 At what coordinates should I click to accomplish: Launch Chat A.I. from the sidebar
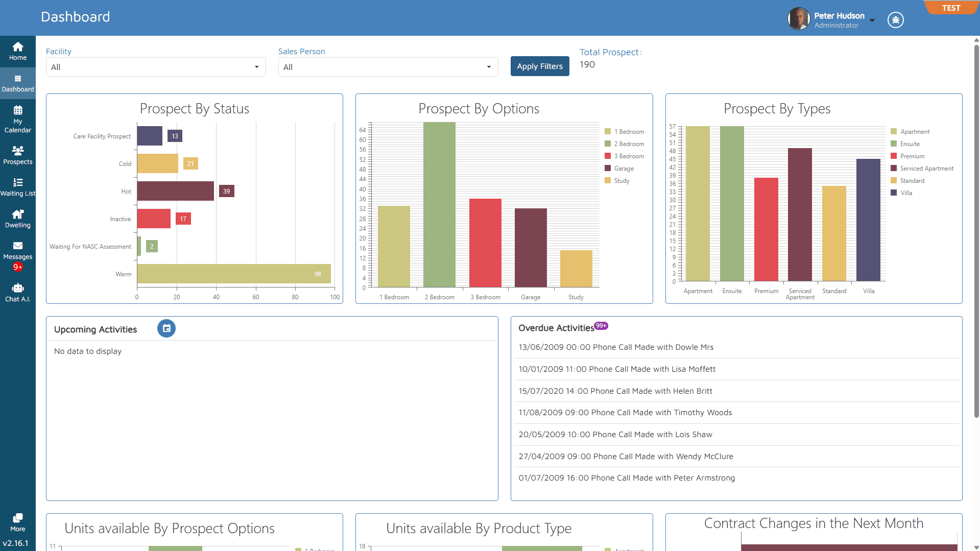point(18,293)
